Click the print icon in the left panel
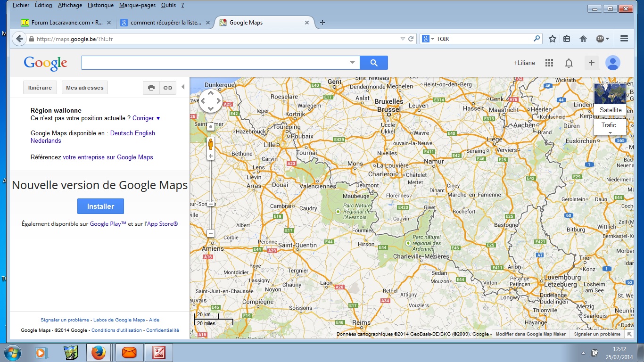644x362 pixels. tap(151, 88)
